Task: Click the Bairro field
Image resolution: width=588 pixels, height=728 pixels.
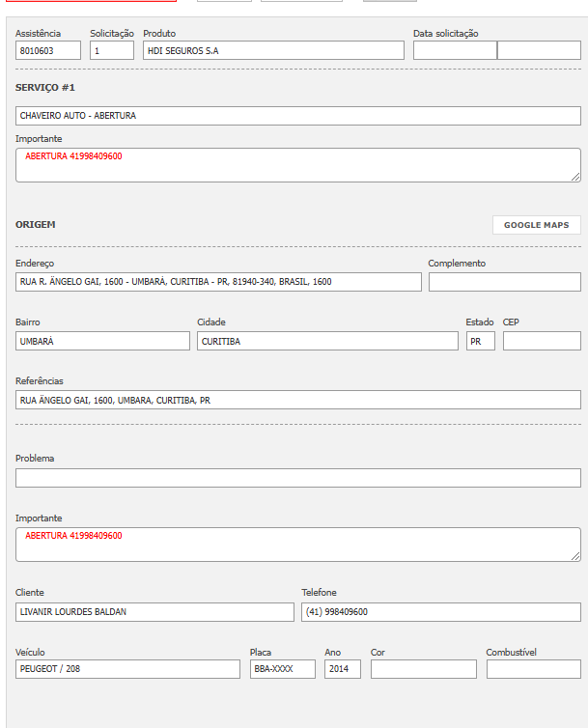Action: click(x=102, y=341)
